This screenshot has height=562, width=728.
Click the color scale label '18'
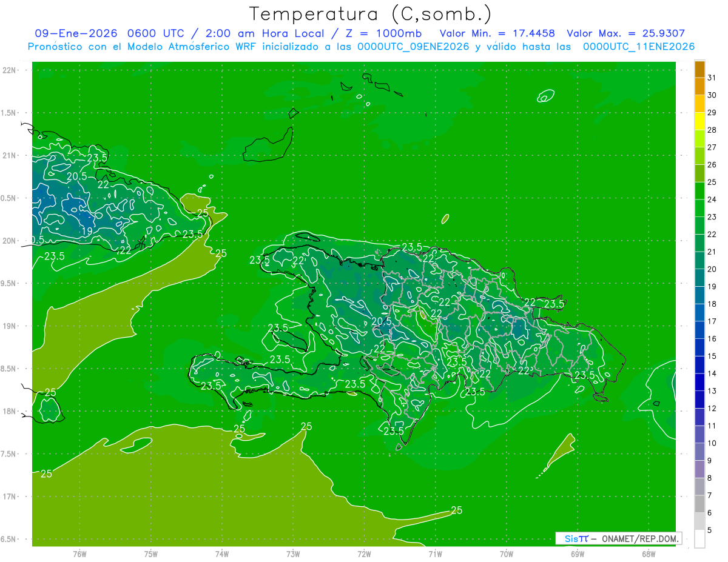712,304
